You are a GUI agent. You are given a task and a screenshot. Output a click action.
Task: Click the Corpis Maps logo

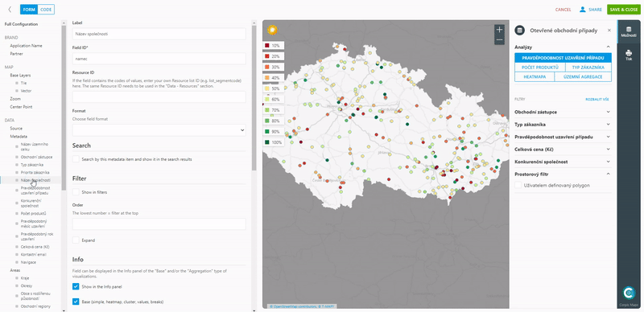coord(629,293)
